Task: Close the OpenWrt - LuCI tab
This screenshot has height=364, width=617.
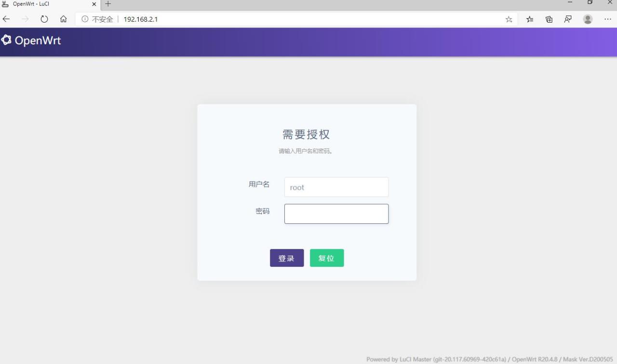Action: click(94, 4)
